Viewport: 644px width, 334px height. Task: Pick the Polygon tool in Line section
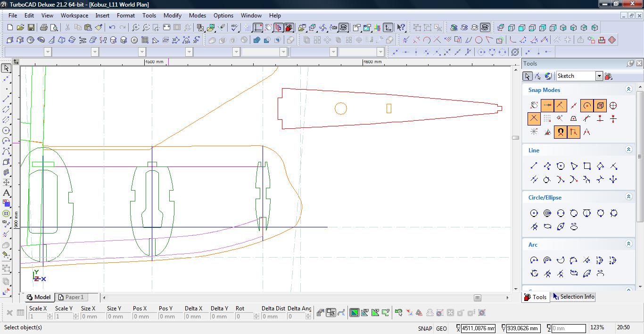click(561, 166)
